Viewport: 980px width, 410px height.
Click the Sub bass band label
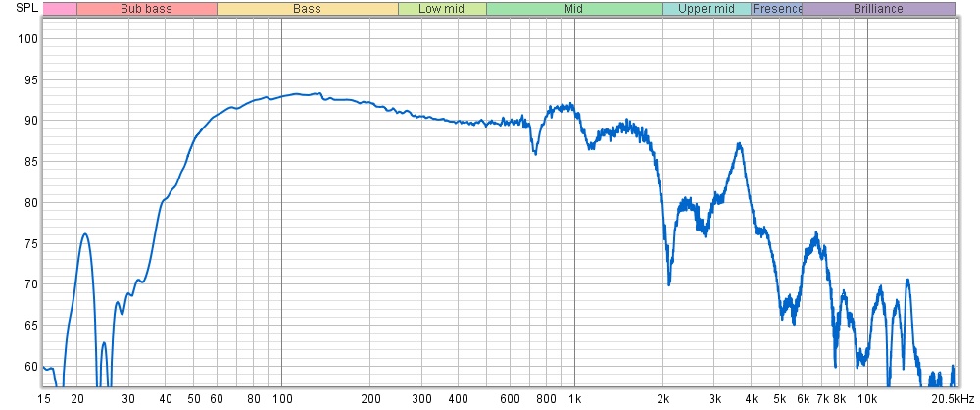click(x=147, y=9)
